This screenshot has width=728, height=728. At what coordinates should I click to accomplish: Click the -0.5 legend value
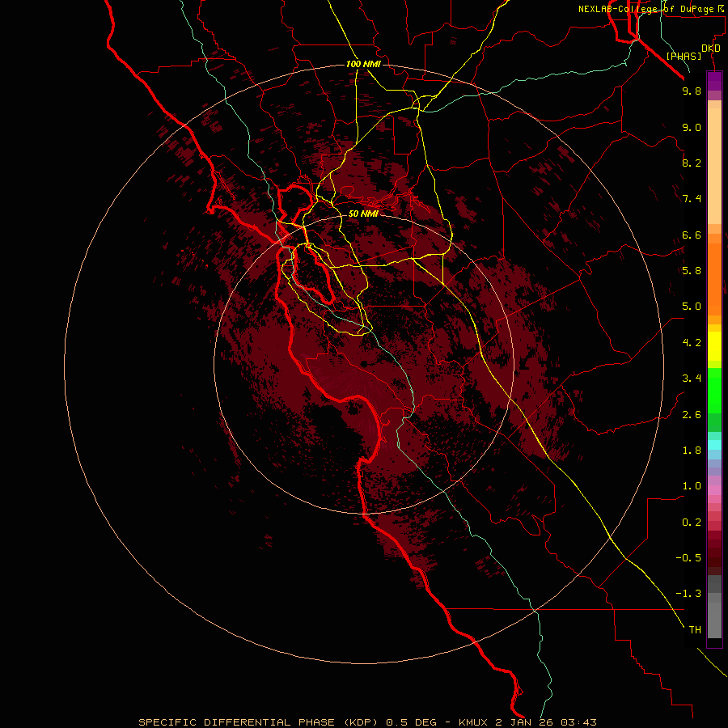pos(688,558)
